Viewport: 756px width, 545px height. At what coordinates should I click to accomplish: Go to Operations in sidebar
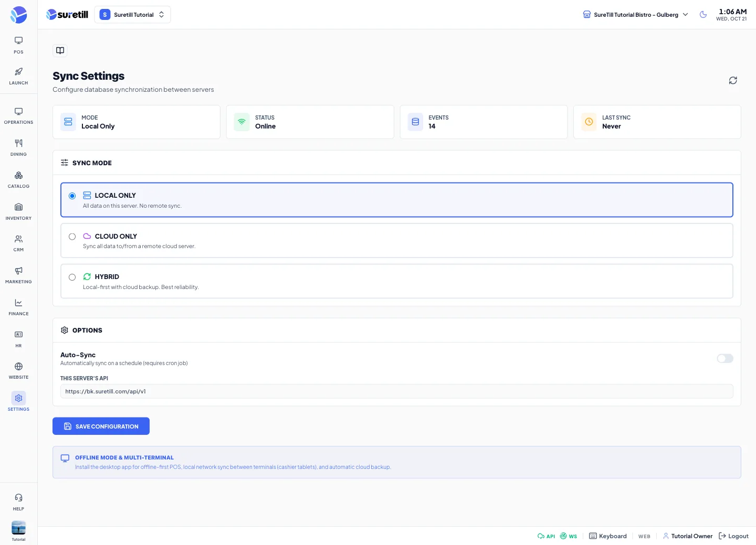tap(18, 116)
